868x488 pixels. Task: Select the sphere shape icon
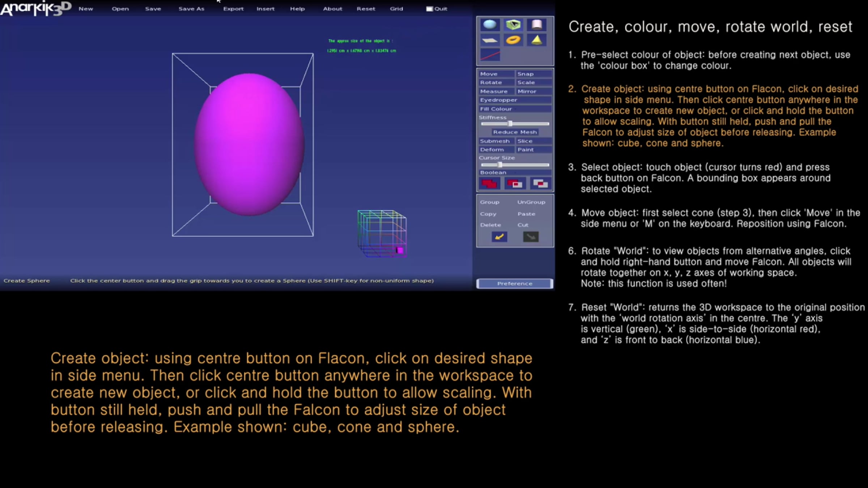point(490,25)
